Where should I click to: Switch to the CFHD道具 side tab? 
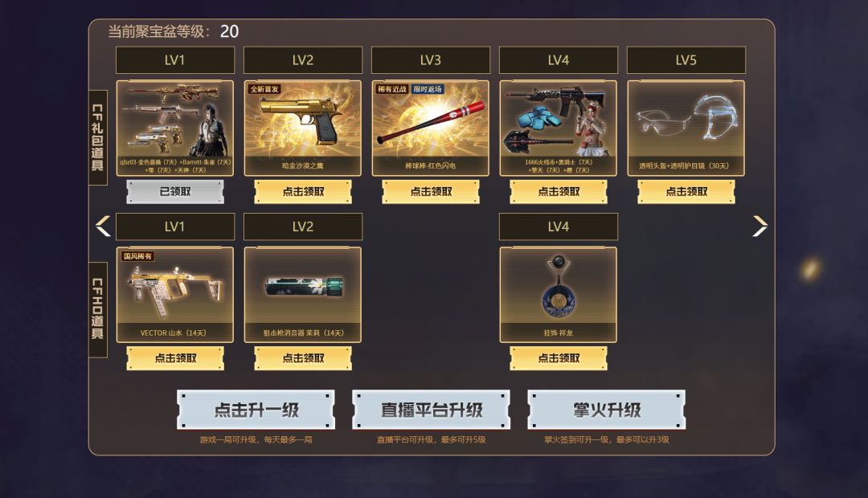[x=98, y=309]
